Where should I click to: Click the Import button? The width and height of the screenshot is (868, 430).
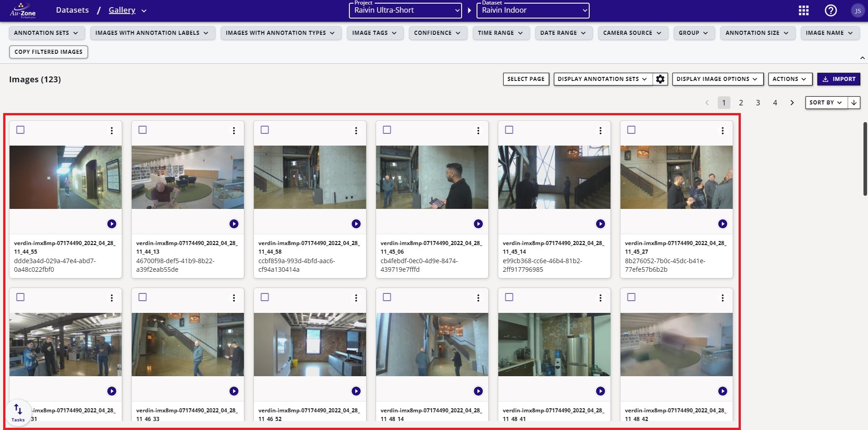839,79
